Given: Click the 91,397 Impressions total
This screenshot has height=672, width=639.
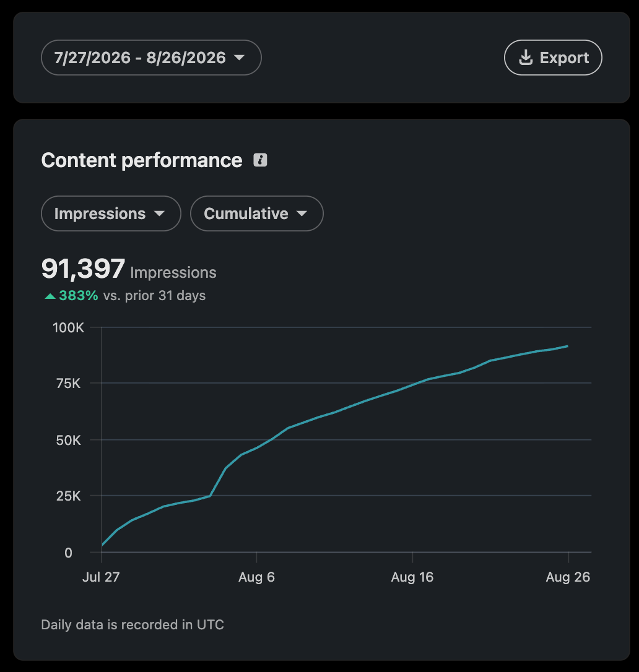Looking at the screenshot, I should [x=129, y=269].
